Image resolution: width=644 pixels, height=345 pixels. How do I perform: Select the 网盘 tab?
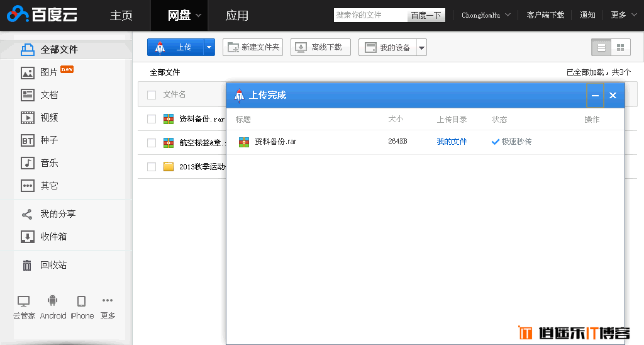point(179,16)
